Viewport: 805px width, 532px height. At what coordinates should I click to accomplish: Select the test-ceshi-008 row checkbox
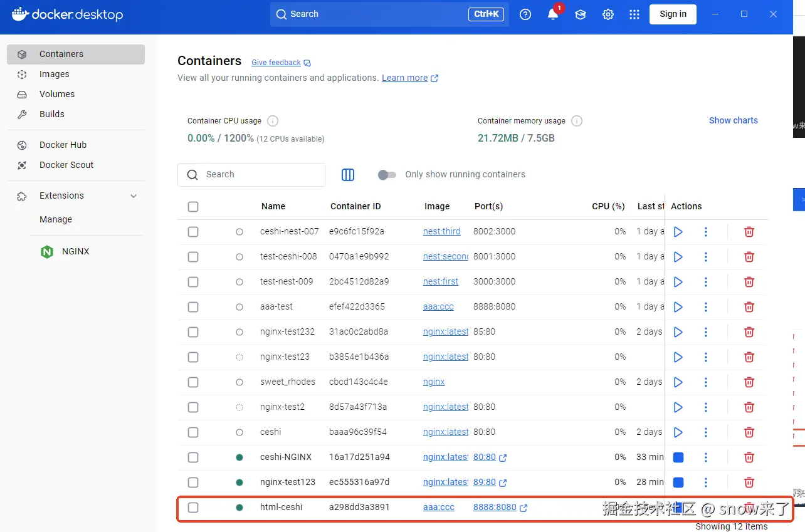click(193, 257)
